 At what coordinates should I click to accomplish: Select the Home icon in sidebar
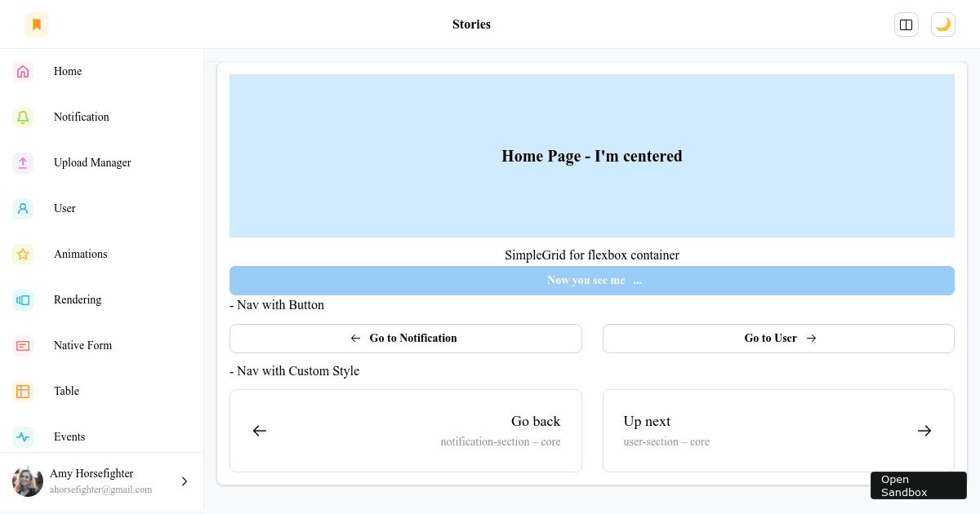pos(23,71)
